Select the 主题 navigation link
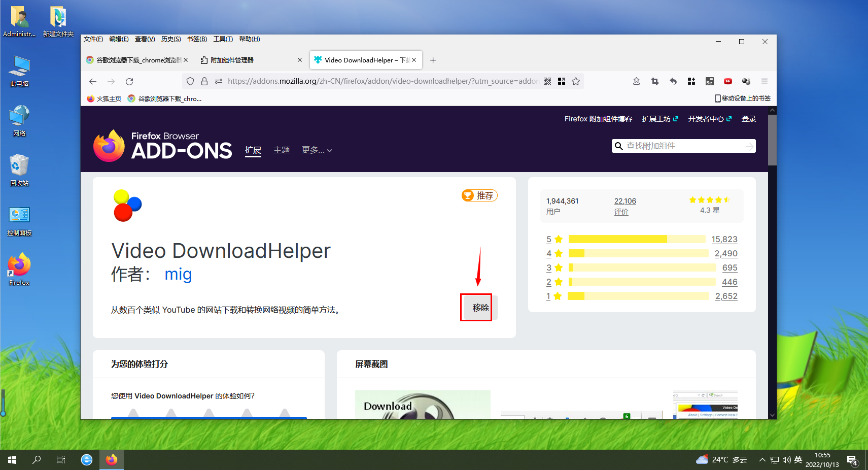868x470 pixels. pos(282,150)
